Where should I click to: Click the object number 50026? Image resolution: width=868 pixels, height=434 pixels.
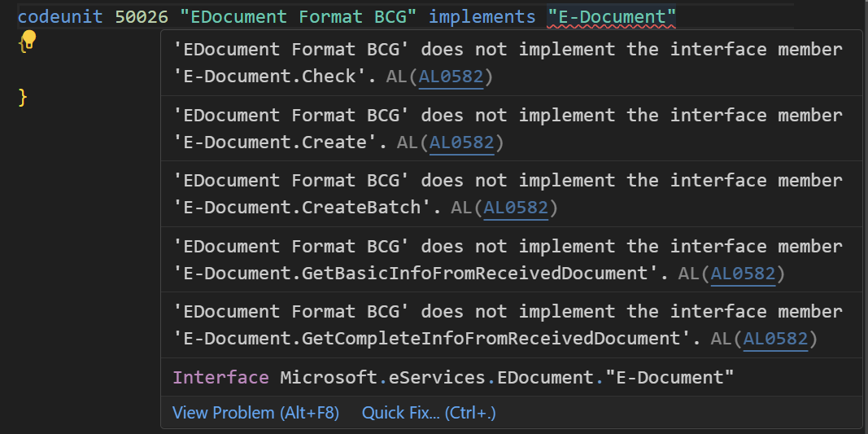(x=142, y=17)
